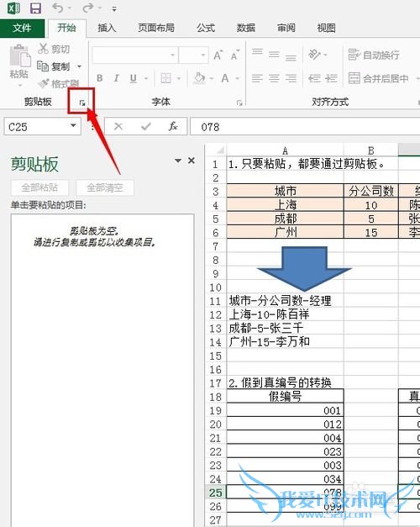Expand the fill color dropdown arrow
Viewport: 420px width, 527px height.
coord(212,79)
